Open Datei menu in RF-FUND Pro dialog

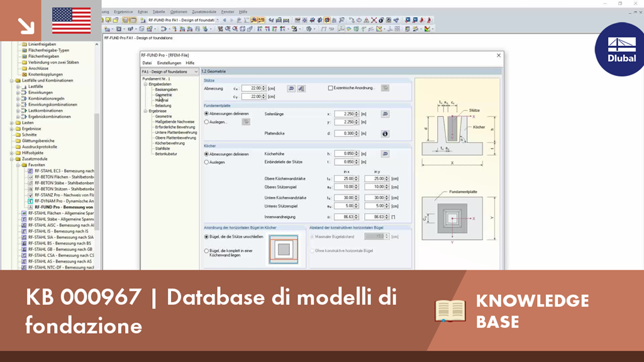click(x=147, y=63)
